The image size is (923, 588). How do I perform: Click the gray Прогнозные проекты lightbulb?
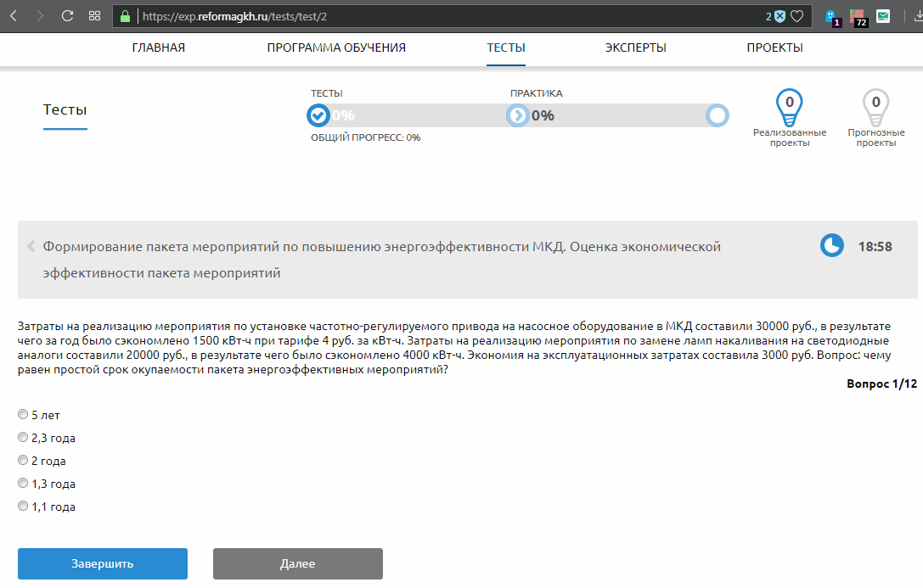click(x=875, y=107)
